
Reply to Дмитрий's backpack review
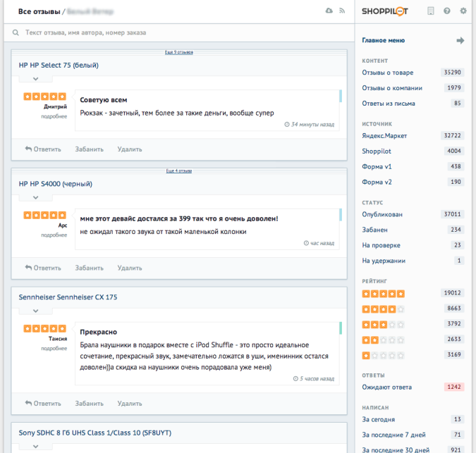coord(43,149)
